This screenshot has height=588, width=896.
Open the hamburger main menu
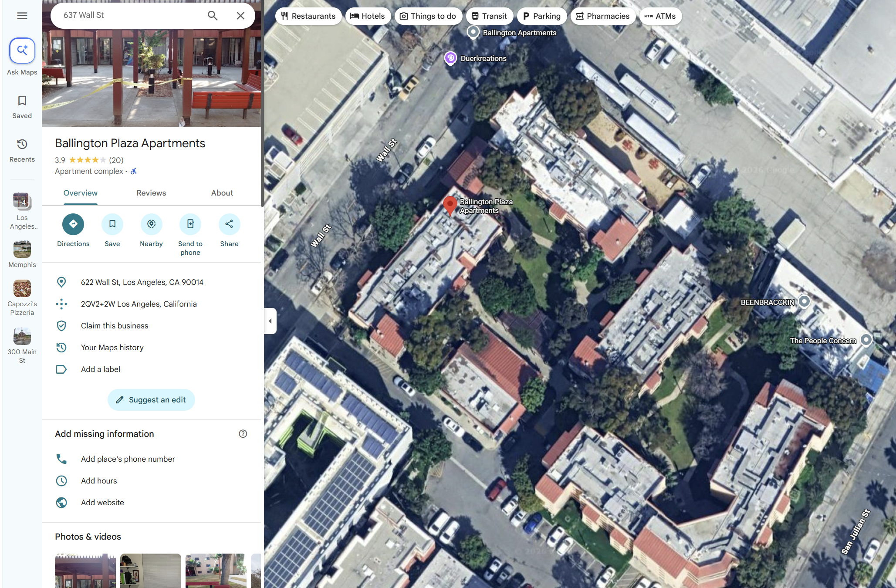pos(22,16)
